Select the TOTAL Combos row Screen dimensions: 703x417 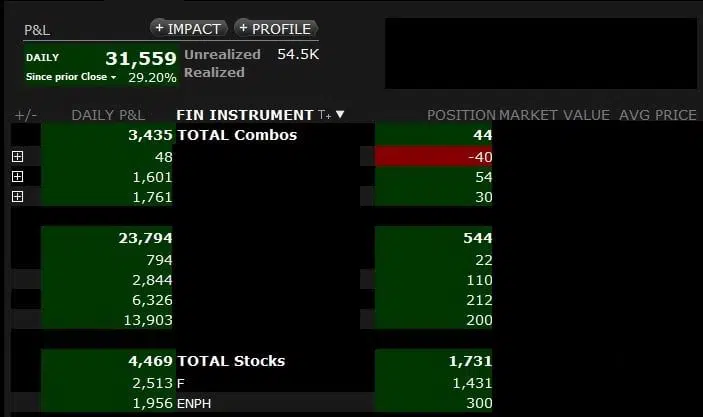click(252, 135)
